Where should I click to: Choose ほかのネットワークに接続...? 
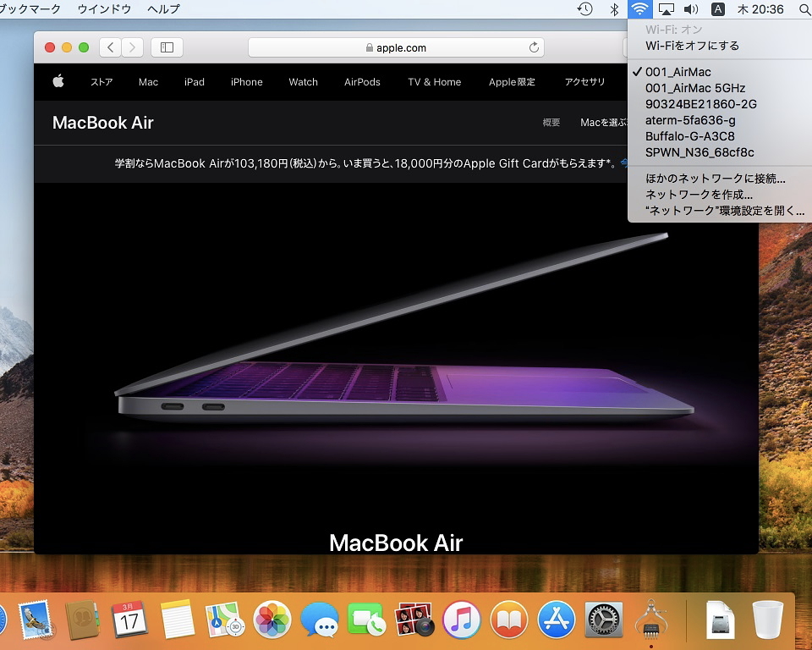(720, 179)
